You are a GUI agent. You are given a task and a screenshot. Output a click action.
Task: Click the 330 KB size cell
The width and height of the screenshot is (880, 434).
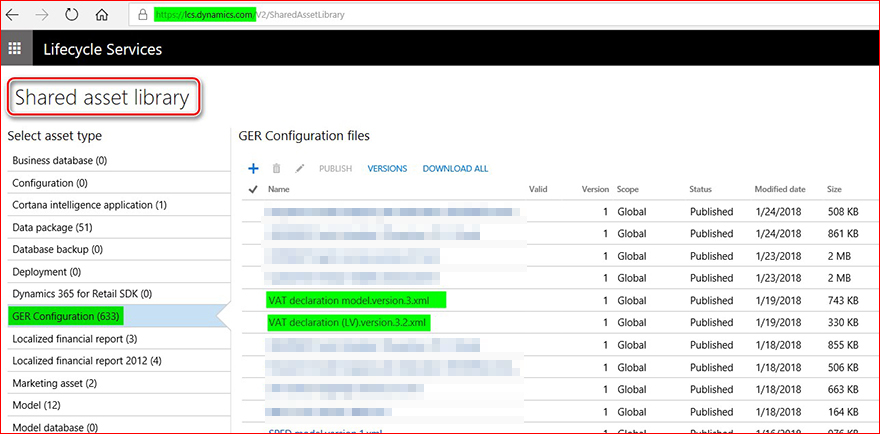(843, 323)
